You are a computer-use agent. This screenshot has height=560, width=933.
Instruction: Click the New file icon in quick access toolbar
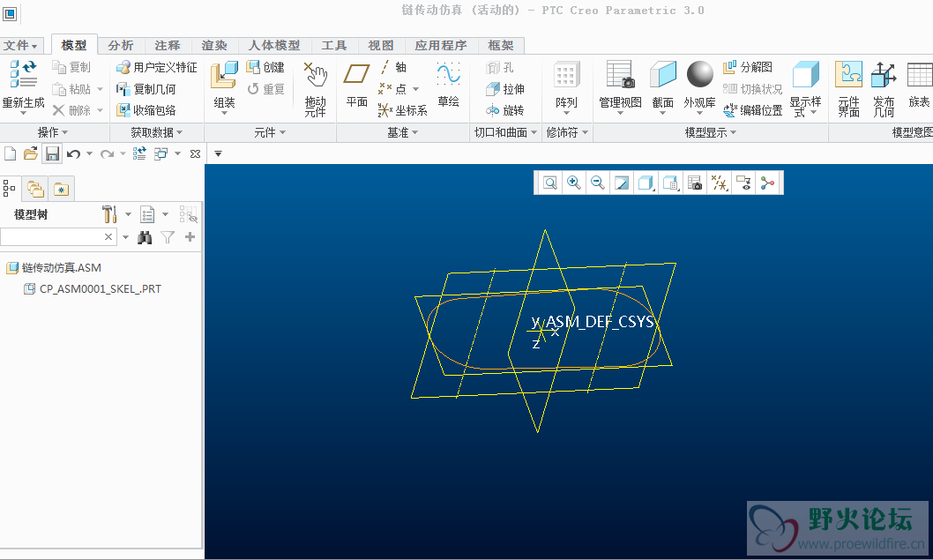(x=10, y=153)
